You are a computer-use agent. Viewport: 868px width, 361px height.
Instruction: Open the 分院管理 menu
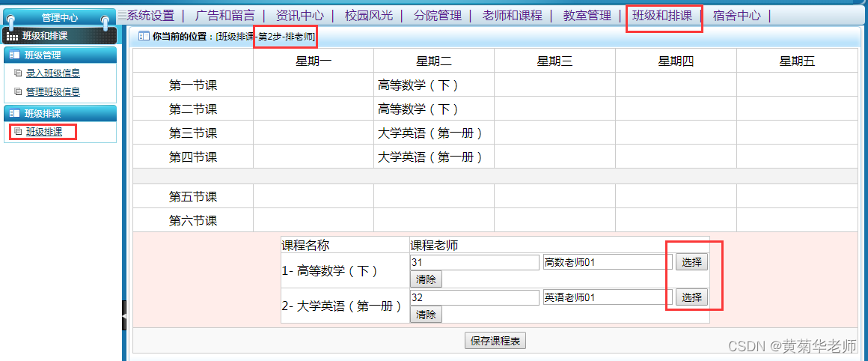437,16
